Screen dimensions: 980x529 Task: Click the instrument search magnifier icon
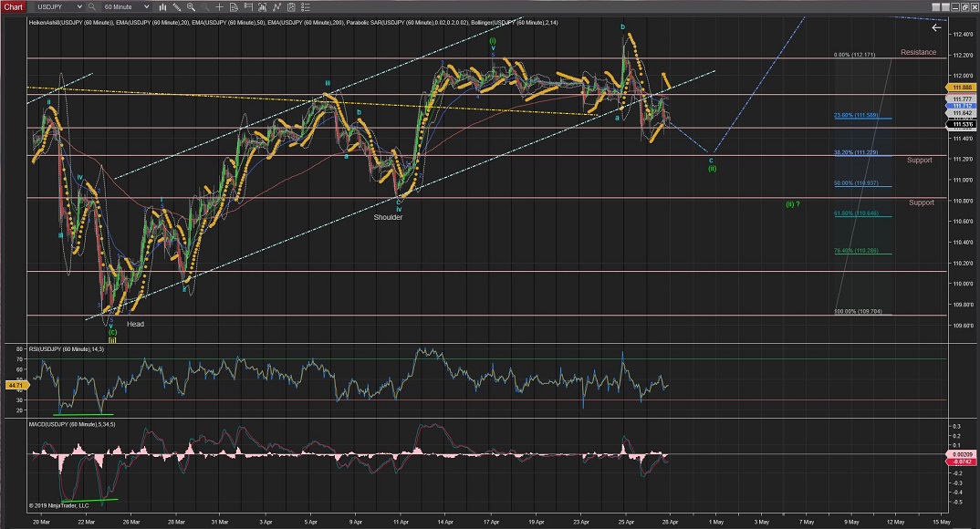point(91,6)
